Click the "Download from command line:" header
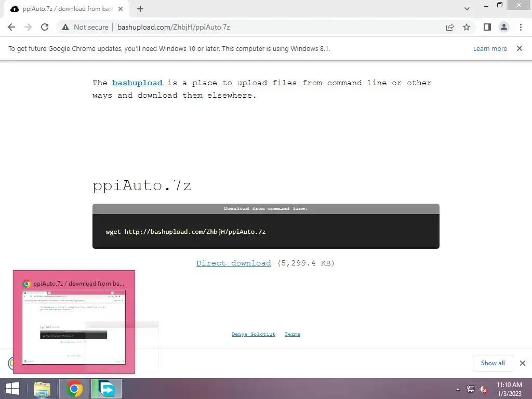Image resolution: width=532 pixels, height=399 pixels. [x=265, y=209]
